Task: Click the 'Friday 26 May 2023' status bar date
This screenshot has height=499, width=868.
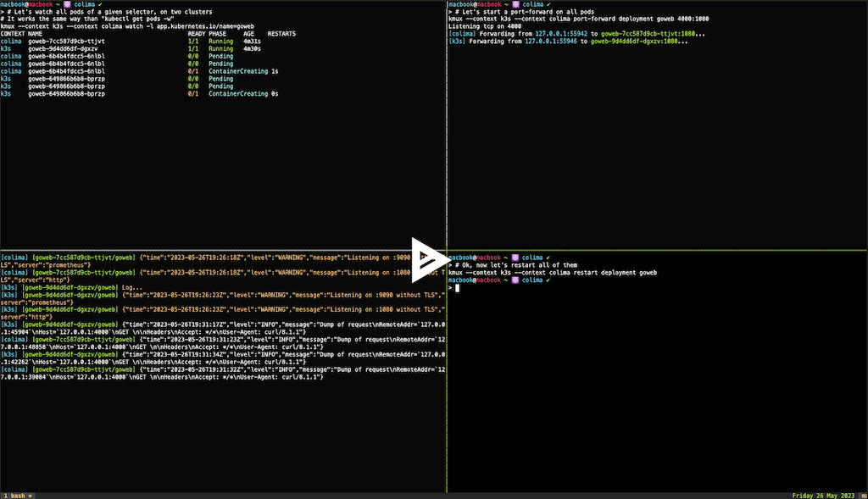Action: pos(823,496)
